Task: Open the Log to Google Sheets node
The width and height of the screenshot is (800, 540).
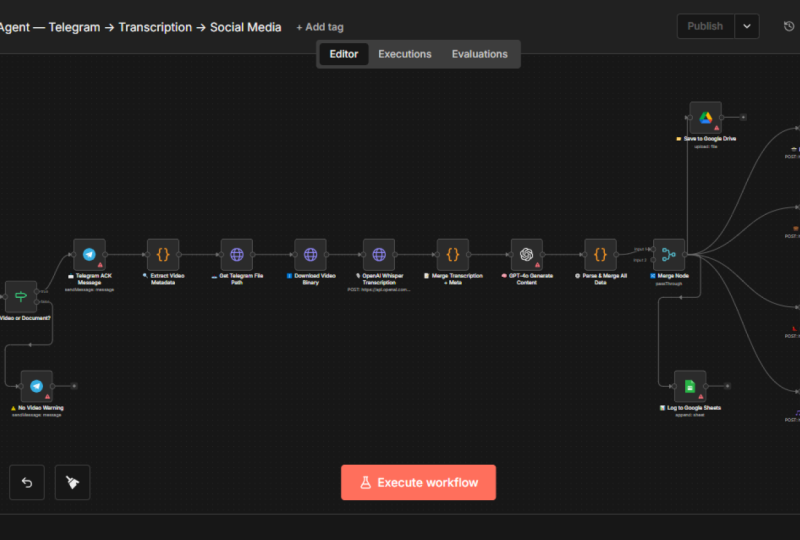Action: coord(690,386)
